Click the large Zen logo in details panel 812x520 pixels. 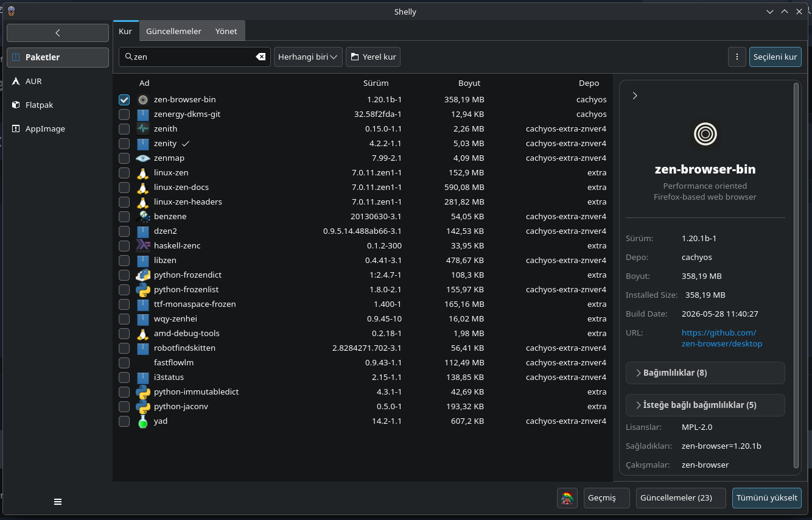click(705, 134)
